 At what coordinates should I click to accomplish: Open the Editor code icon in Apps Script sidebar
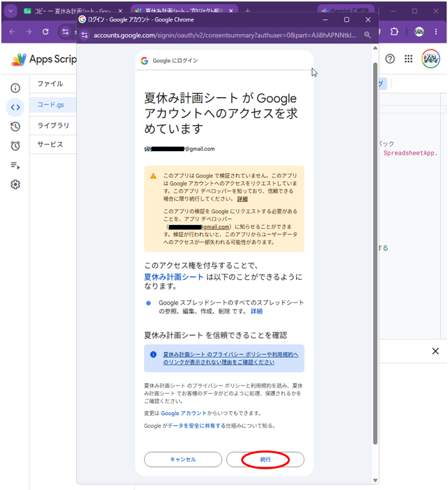[x=15, y=107]
